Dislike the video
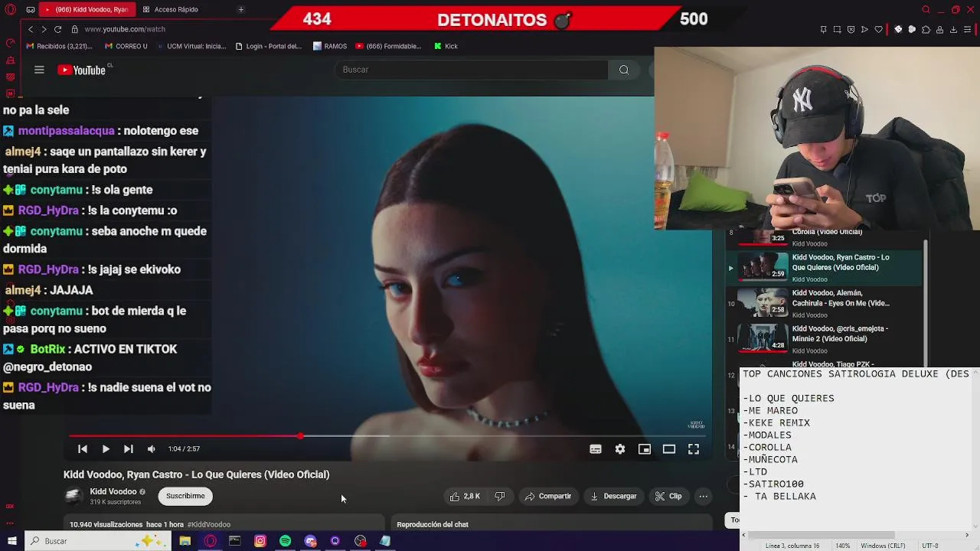This screenshot has width=980, height=551. (x=500, y=496)
